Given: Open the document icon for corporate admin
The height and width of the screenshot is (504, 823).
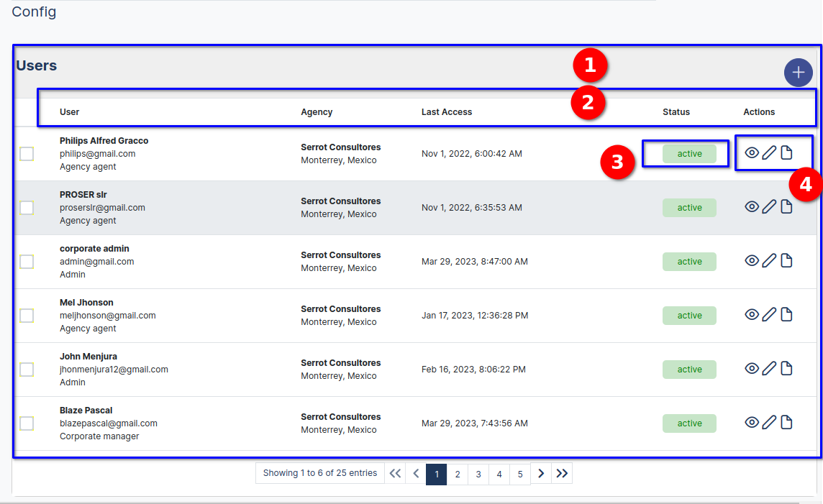Looking at the screenshot, I should 786,260.
